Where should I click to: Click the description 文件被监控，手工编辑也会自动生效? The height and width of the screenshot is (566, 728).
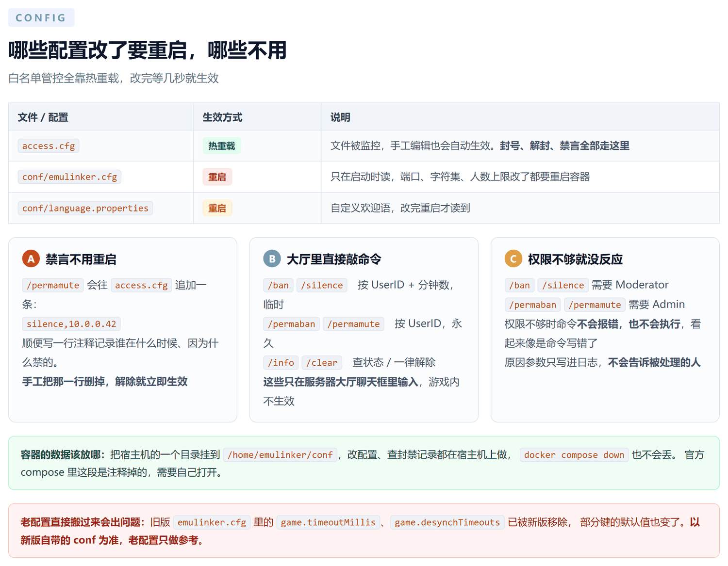pyautogui.click(x=415, y=146)
